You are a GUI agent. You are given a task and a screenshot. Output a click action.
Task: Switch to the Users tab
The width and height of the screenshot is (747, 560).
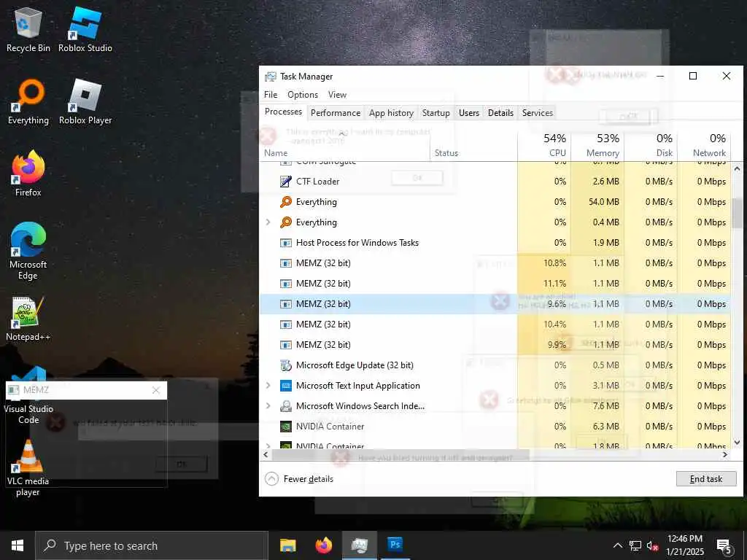469,113
